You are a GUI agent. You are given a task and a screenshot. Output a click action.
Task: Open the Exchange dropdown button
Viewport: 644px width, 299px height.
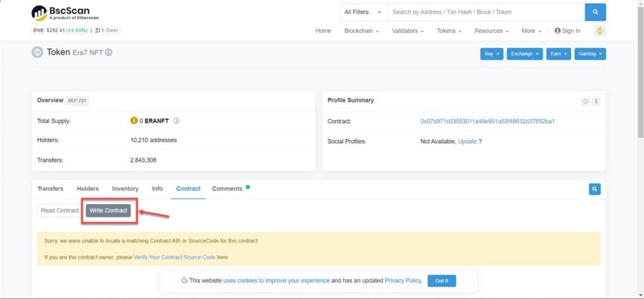coord(525,54)
